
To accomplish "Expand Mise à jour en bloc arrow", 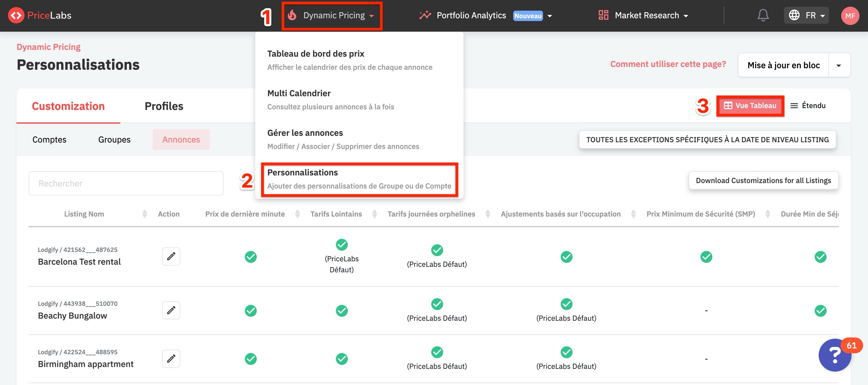I will click(x=839, y=65).
